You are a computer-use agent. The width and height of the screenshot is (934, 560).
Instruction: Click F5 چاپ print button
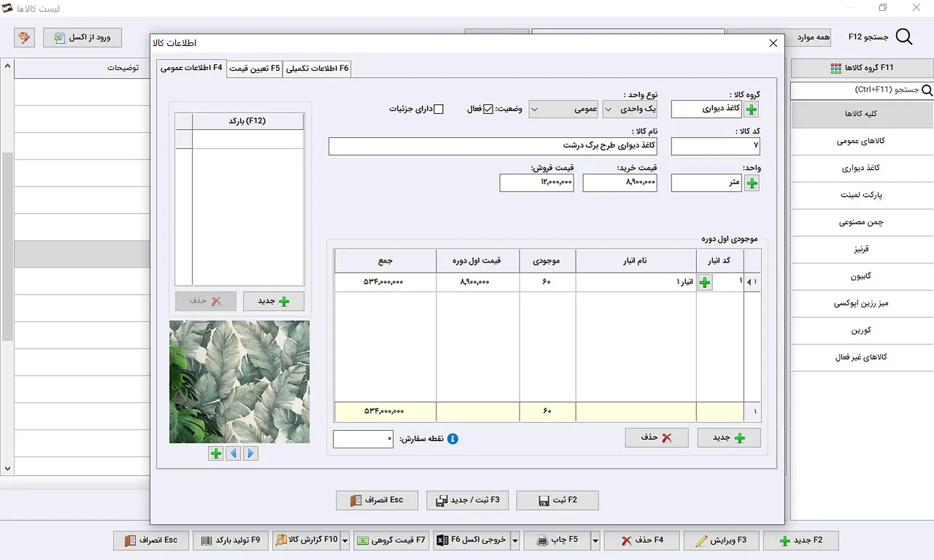pyautogui.click(x=557, y=540)
